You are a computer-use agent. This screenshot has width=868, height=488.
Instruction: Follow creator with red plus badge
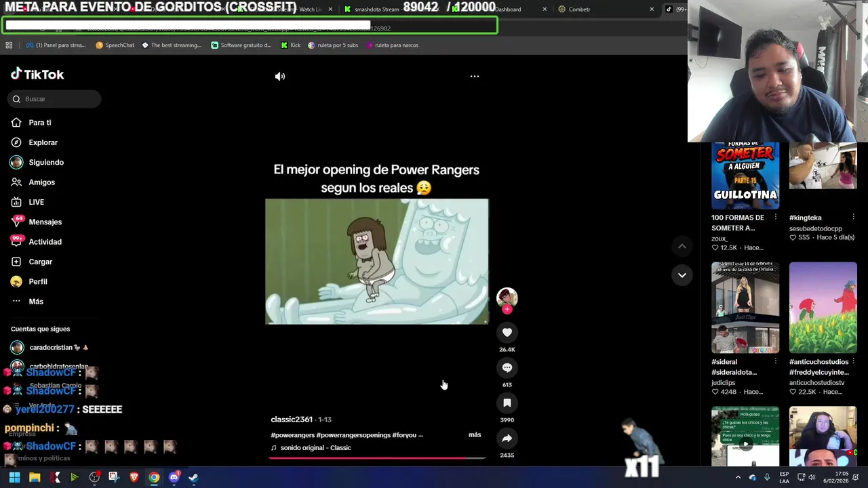[507, 309]
